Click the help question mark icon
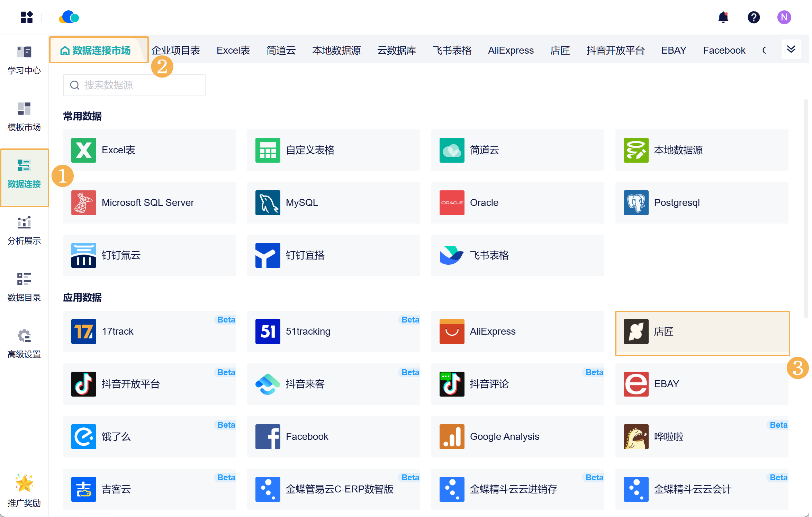Image resolution: width=812 pixels, height=517 pixels. (x=754, y=17)
